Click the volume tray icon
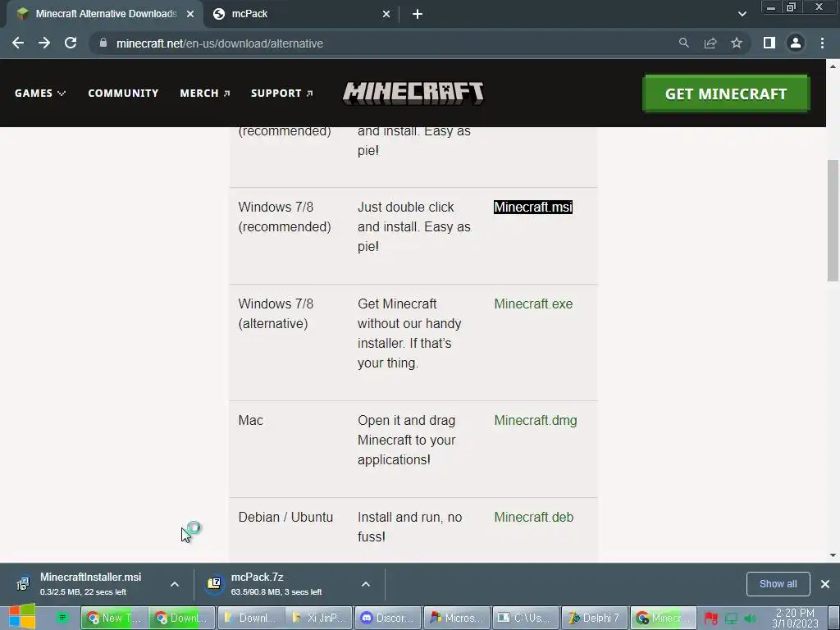840x630 pixels. point(751,619)
